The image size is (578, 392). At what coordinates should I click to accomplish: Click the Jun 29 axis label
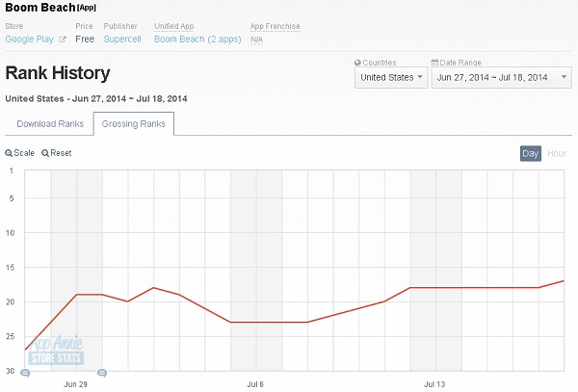[75, 384]
